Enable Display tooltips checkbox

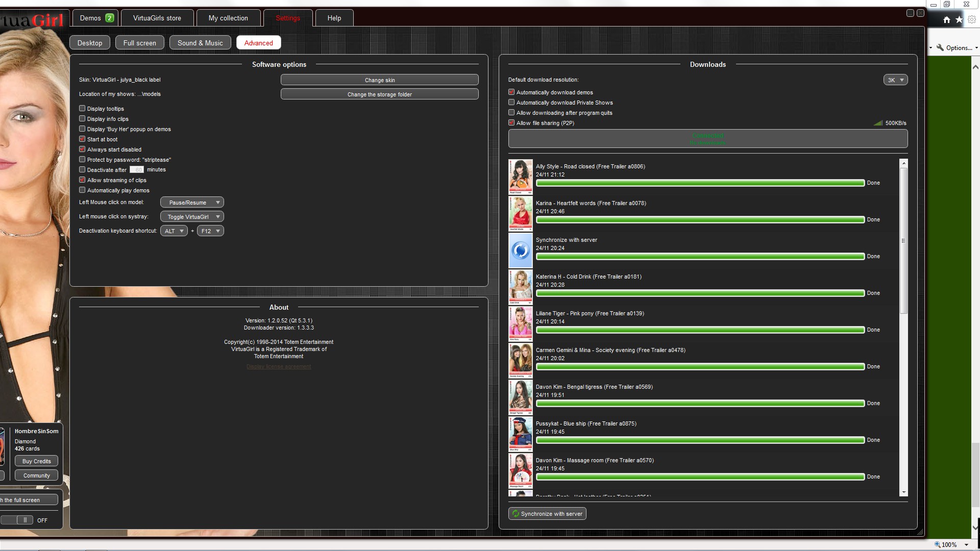[82, 108]
